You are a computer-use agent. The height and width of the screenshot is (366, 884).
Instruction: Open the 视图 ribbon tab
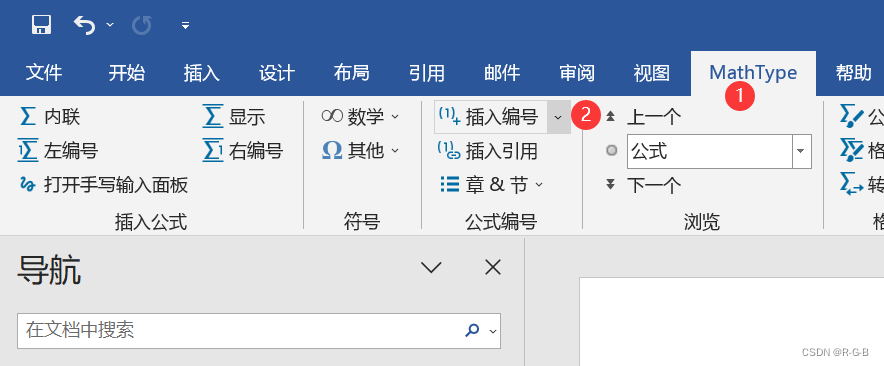[x=651, y=73]
